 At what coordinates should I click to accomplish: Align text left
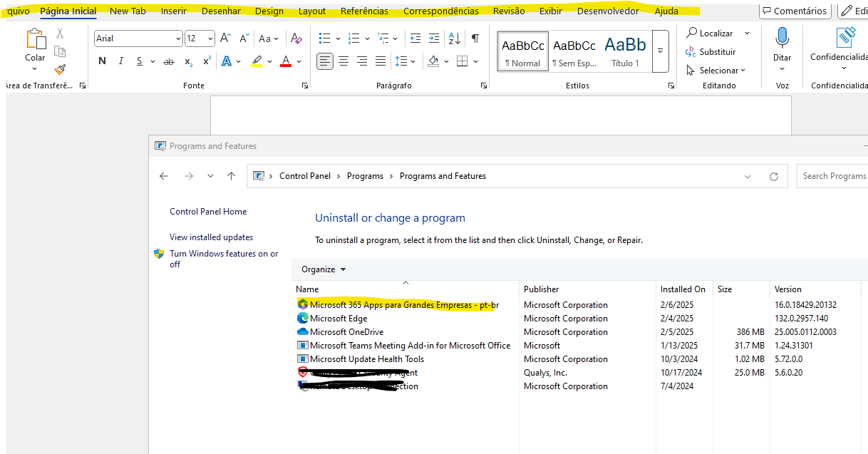[x=325, y=61]
